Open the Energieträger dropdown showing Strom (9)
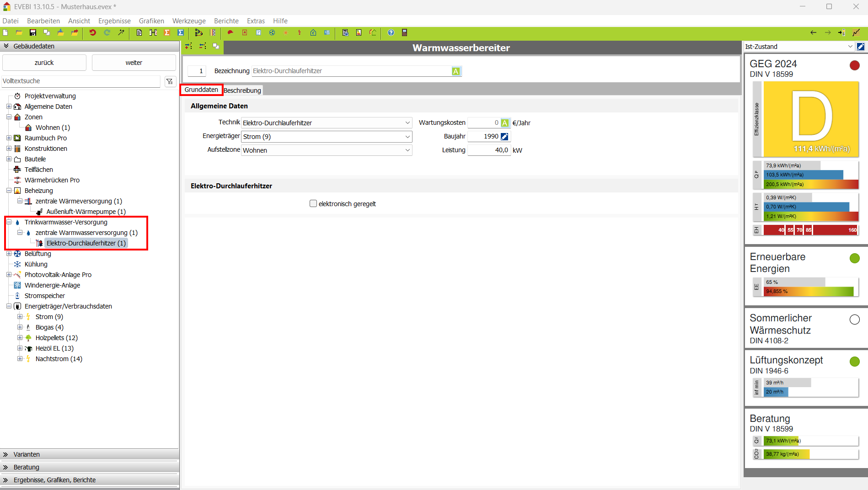Screen dimensions: 868x490 [x=407, y=137]
